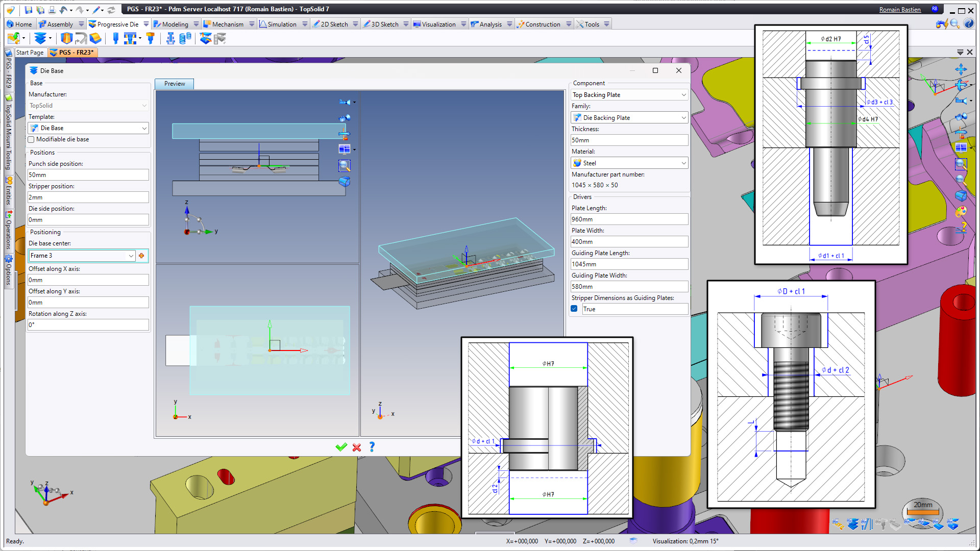Expand the Top Backing Plate component dropdown
The image size is (980, 551).
click(683, 95)
